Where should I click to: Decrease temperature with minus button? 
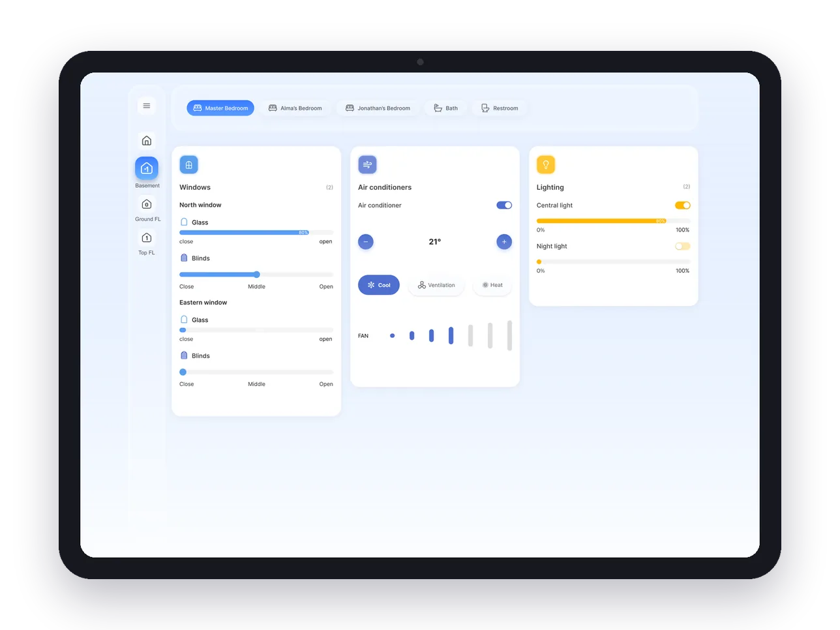click(366, 242)
